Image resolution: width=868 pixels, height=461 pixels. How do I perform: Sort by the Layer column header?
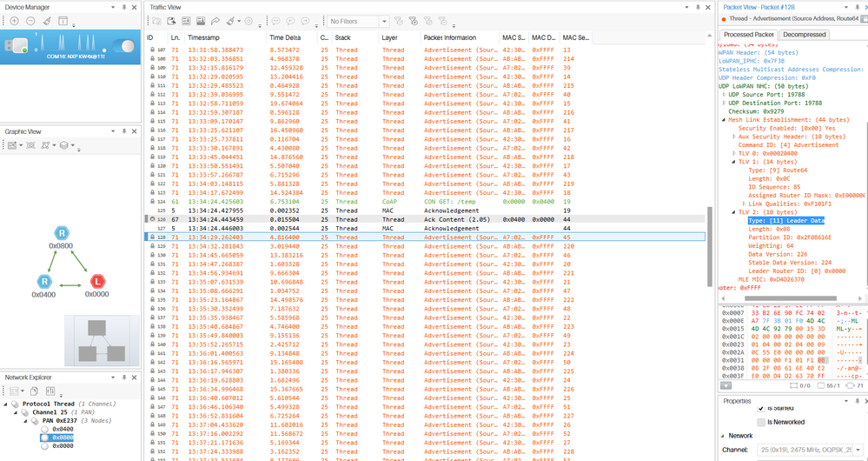[399, 37]
